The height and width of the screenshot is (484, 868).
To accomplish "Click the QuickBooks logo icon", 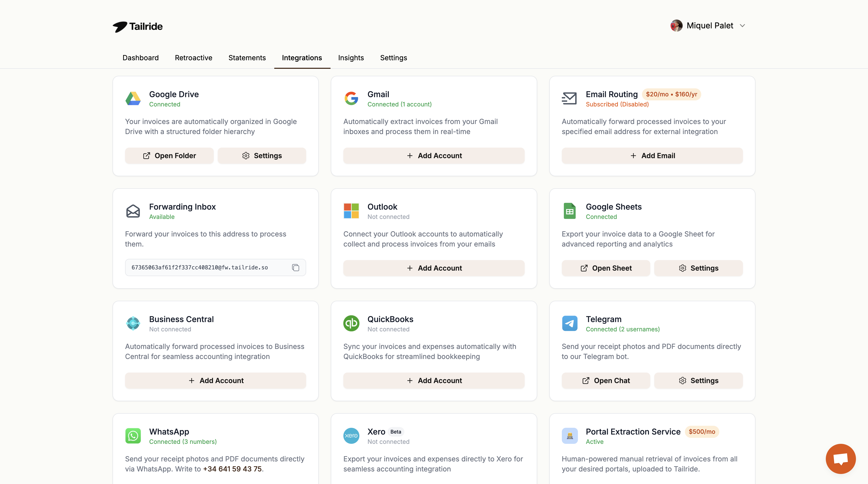I will pyautogui.click(x=351, y=323).
